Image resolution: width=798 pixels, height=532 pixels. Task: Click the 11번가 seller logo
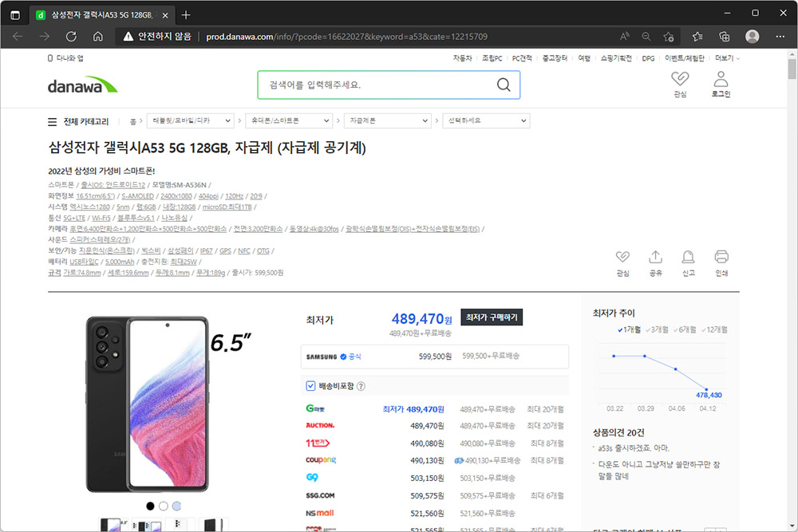tap(318, 443)
